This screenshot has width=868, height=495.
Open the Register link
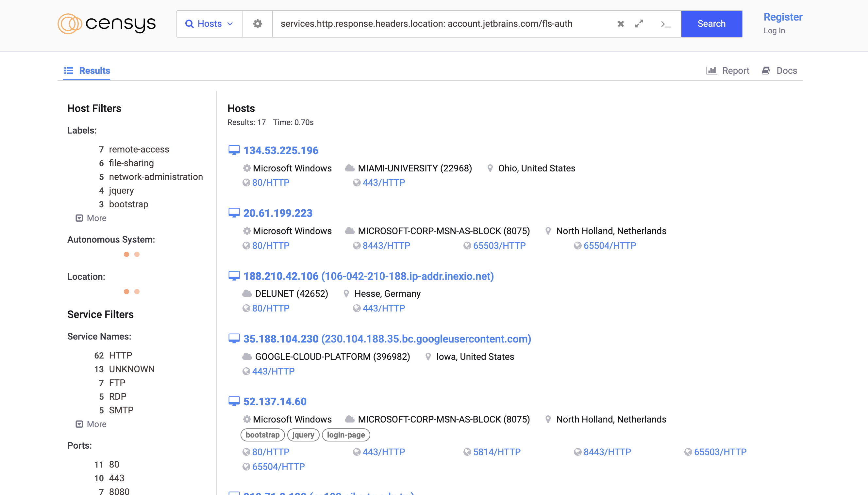783,17
